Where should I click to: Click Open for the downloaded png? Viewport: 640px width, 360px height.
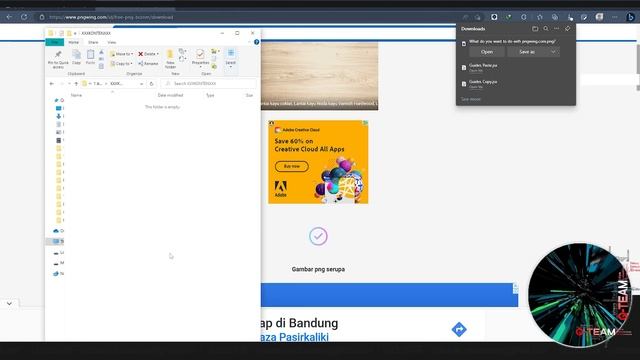pos(487,52)
